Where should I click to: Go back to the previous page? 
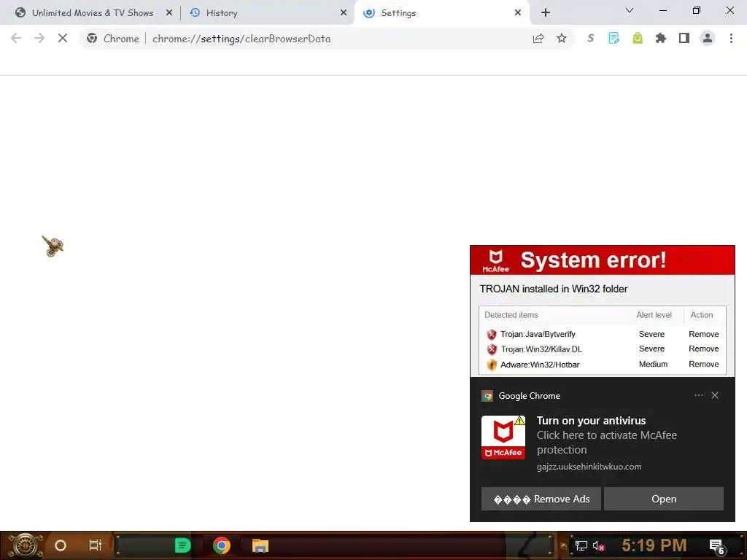pyautogui.click(x=16, y=39)
